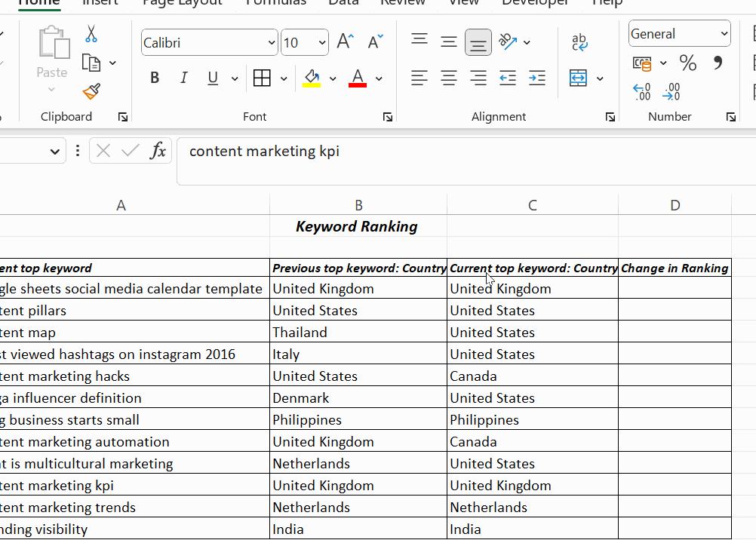Apply Bold formatting from the Font group
756x540 pixels.
pyautogui.click(x=155, y=78)
